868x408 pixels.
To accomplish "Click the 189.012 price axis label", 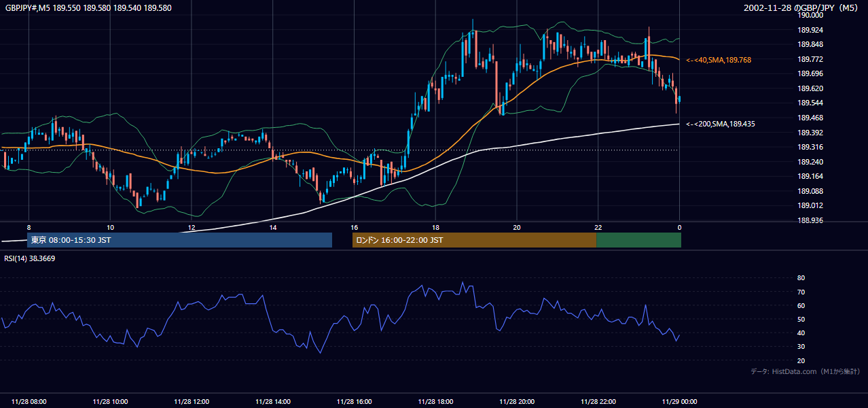I will pos(810,205).
